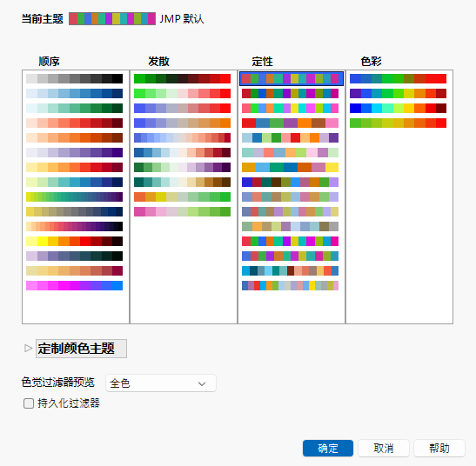Select the second qualitative theme with dark saturated colors
The image size is (476, 466).
pyautogui.click(x=291, y=93)
